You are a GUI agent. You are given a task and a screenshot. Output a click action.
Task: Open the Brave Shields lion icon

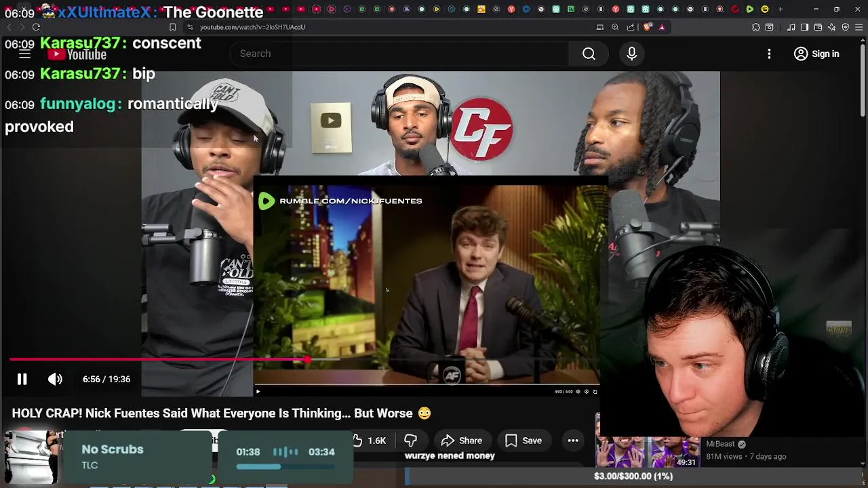(x=647, y=27)
